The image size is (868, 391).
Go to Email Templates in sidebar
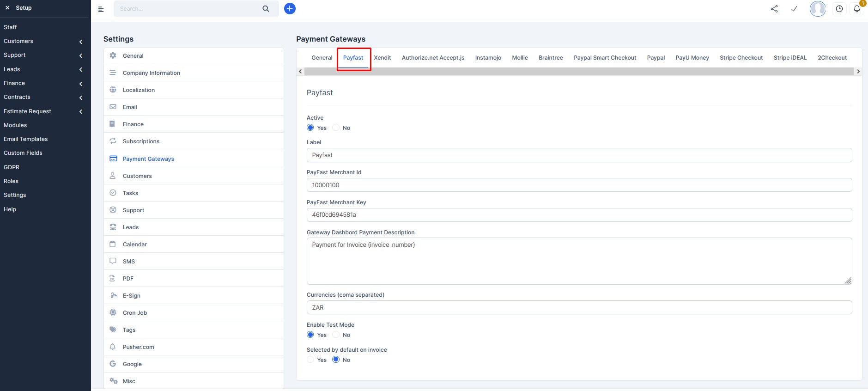[x=26, y=139]
